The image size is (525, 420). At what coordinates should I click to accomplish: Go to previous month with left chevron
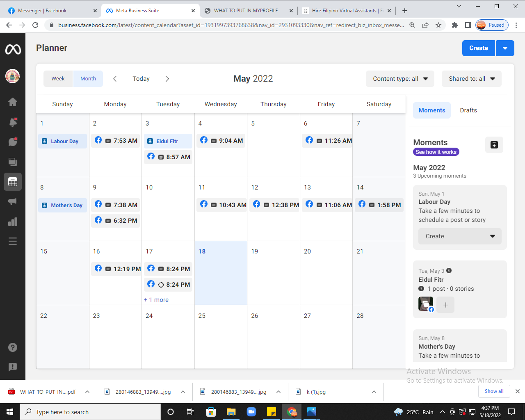point(115,79)
